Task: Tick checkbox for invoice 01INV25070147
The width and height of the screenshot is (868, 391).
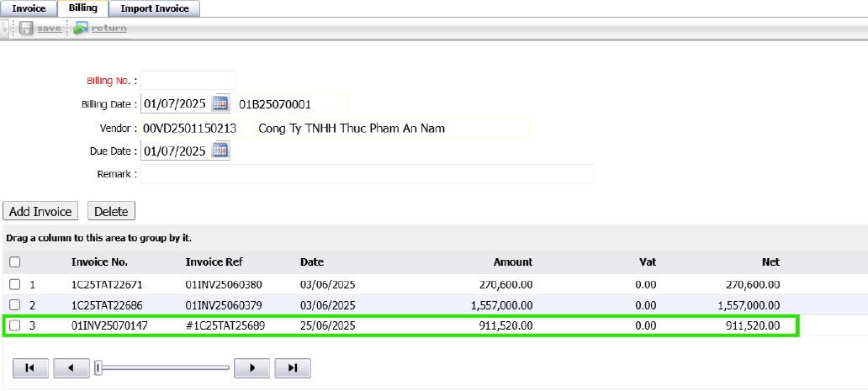Action: click(x=14, y=325)
